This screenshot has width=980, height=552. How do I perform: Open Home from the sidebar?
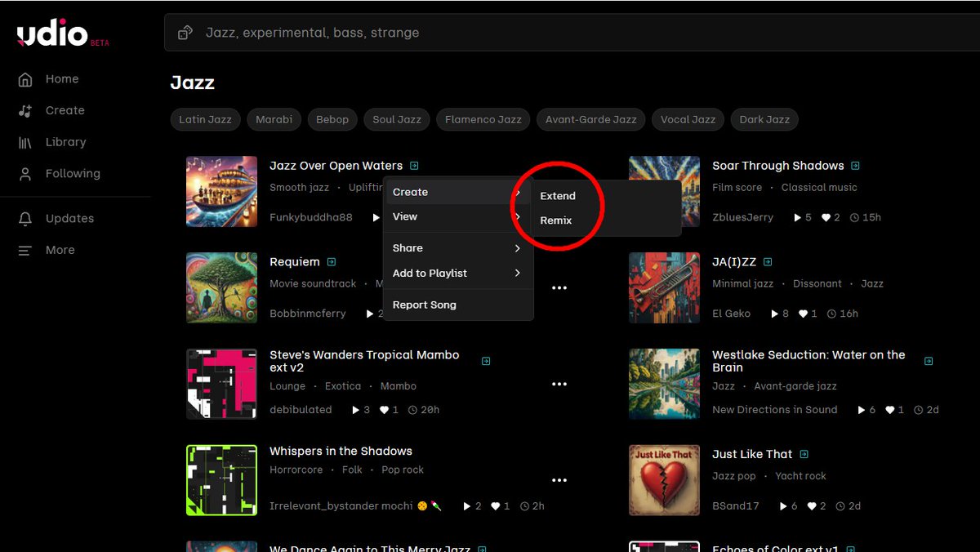(49, 79)
